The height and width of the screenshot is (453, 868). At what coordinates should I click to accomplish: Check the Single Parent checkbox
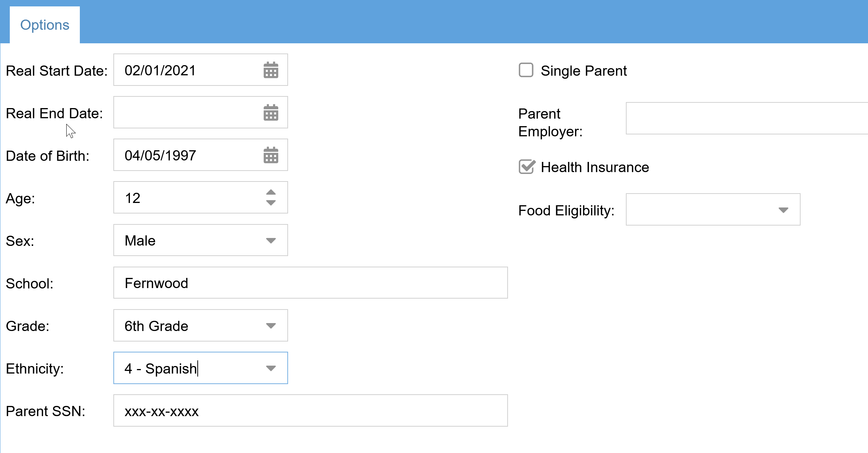pyautogui.click(x=526, y=70)
